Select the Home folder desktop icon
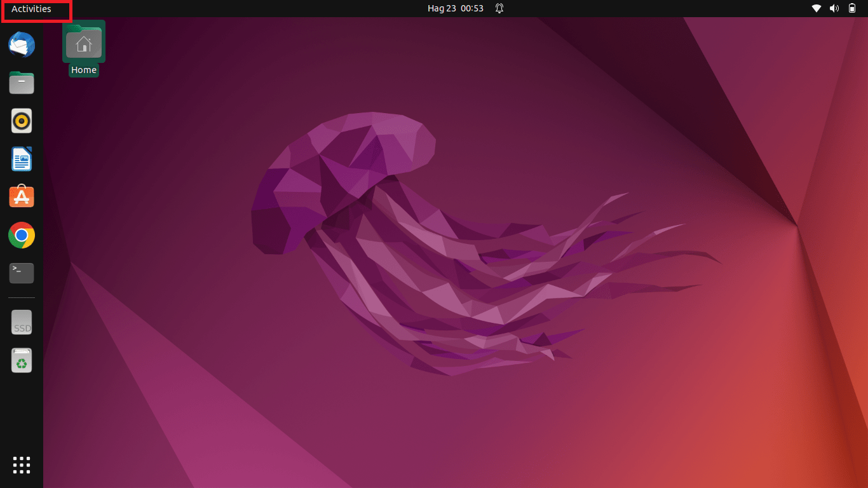This screenshot has width=868, height=488. tap(84, 42)
